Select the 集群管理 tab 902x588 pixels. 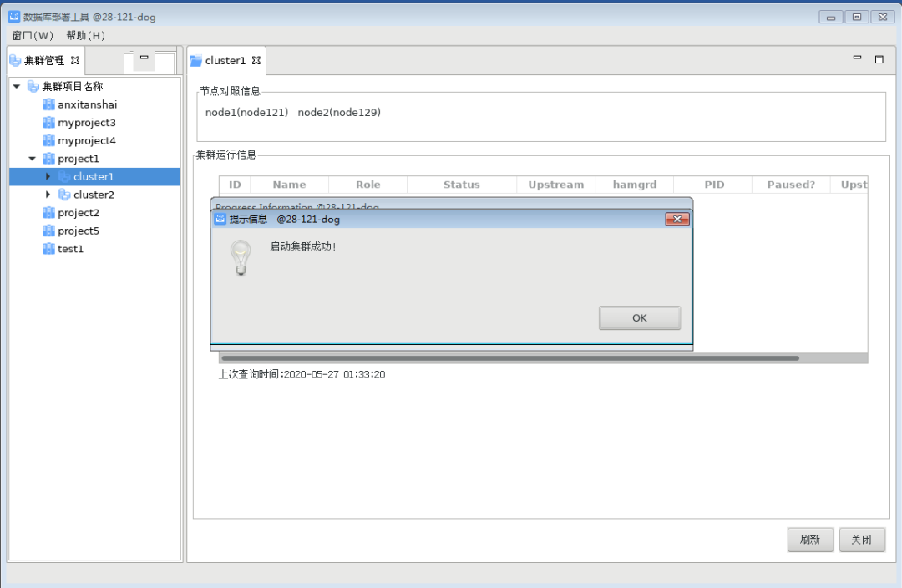point(44,60)
